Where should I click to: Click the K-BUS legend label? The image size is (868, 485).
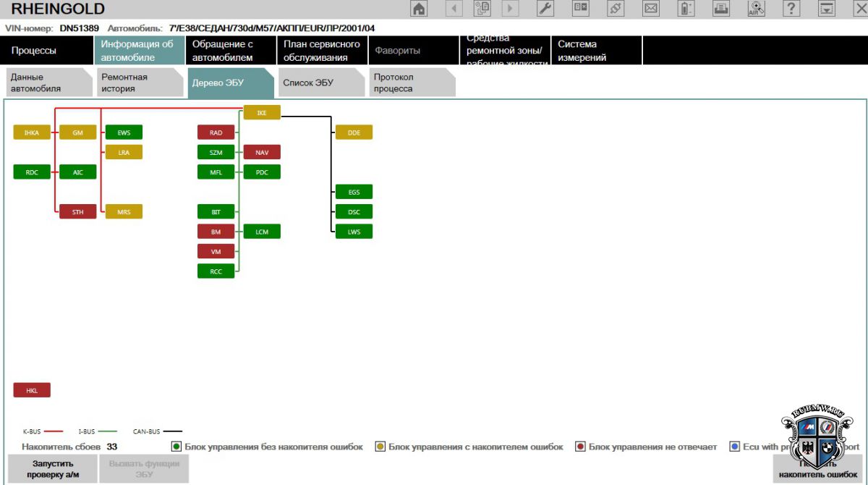pos(32,431)
